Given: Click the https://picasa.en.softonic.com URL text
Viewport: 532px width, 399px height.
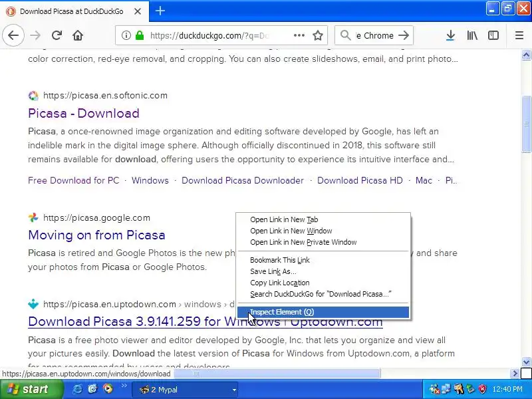Looking at the screenshot, I should (x=105, y=95).
